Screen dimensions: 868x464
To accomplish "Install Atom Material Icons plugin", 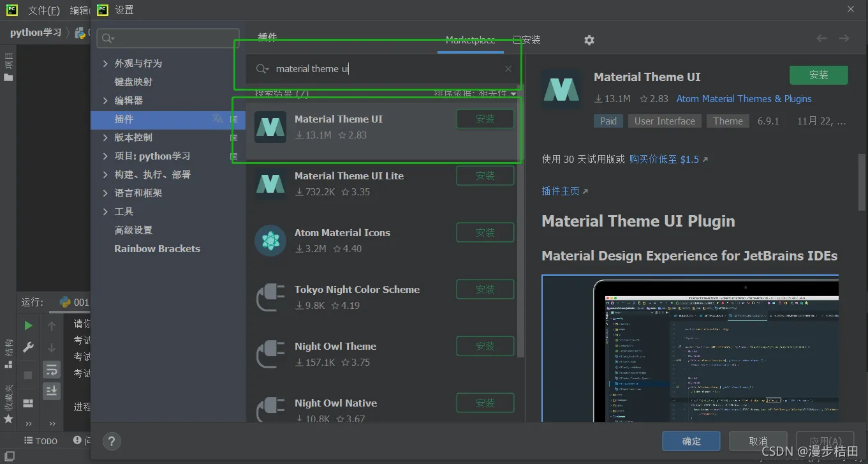I will [x=485, y=232].
